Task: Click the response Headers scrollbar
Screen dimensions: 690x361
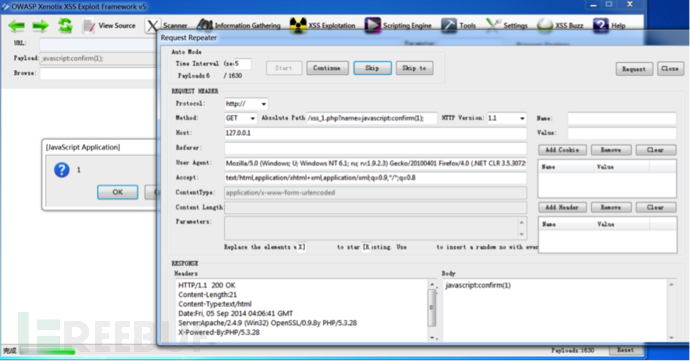Action: [432, 309]
